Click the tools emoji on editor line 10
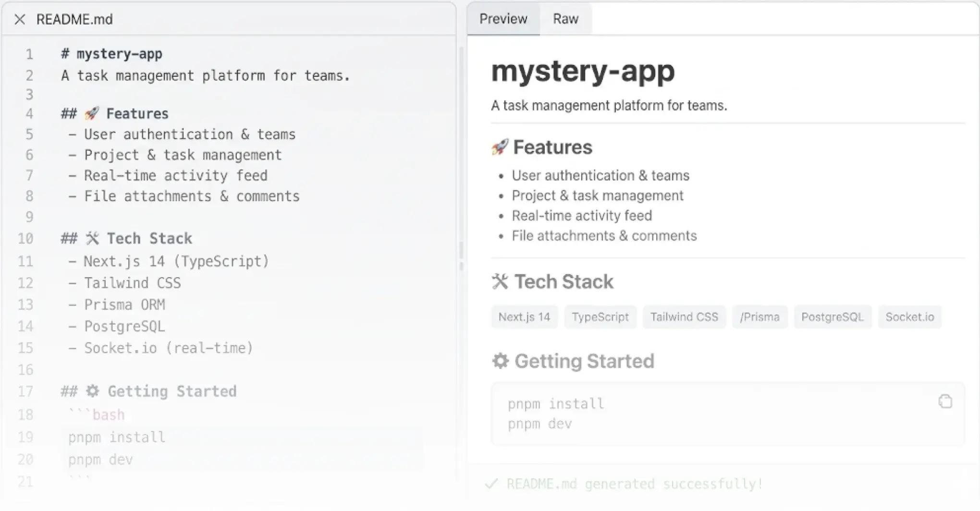980x511 pixels. (x=92, y=238)
